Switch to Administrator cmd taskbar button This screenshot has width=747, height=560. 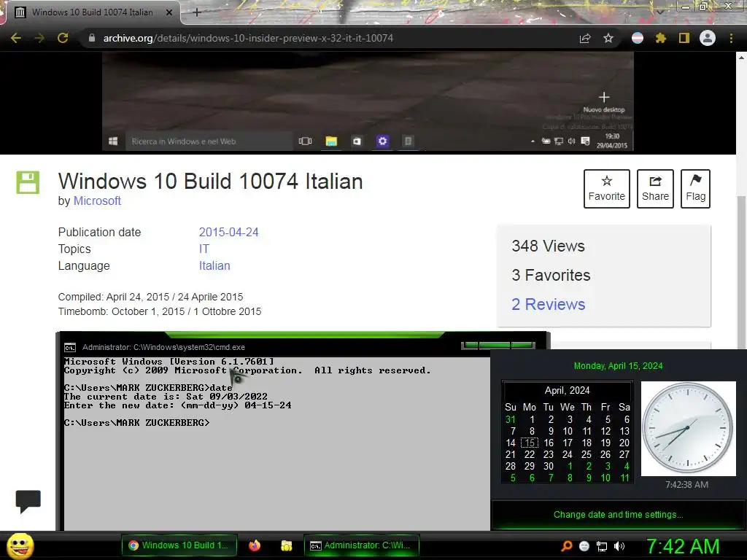pos(362,545)
